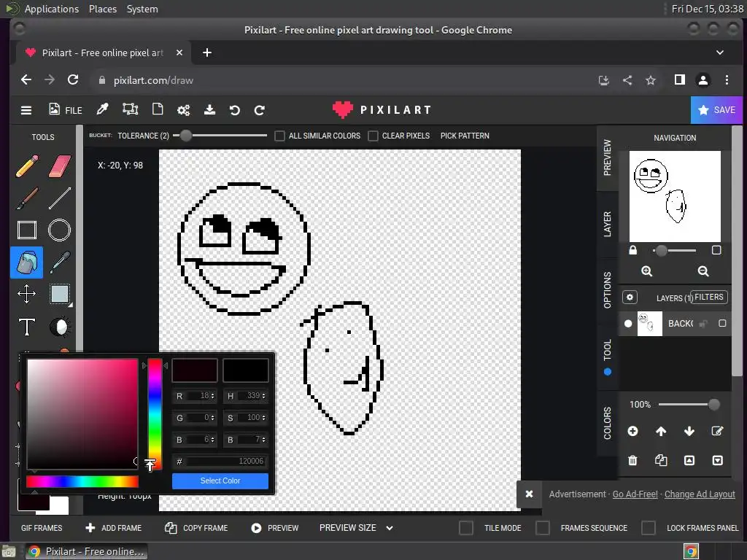The image size is (747, 560).
Task: Click ADD FRAME button
Action: pyautogui.click(x=113, y=528)
